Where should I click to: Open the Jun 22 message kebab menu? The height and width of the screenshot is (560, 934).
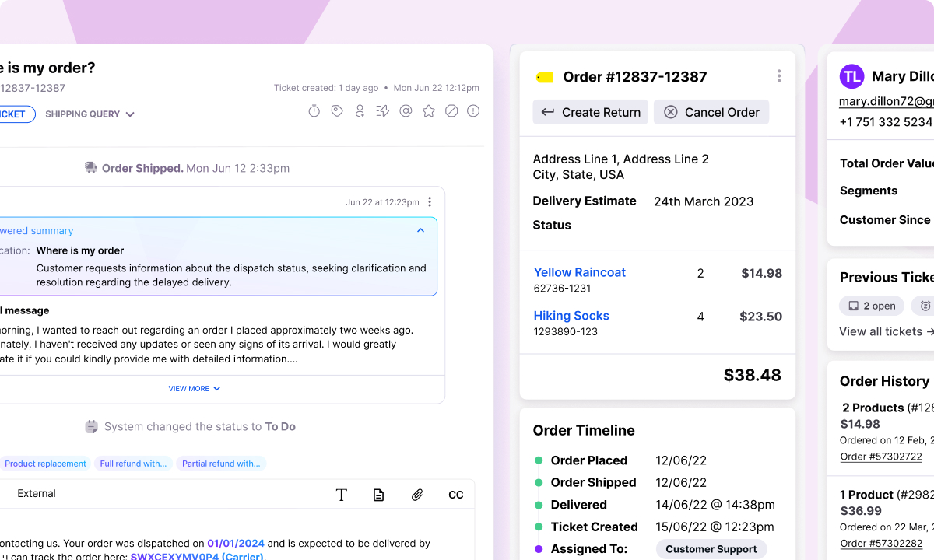429,201
